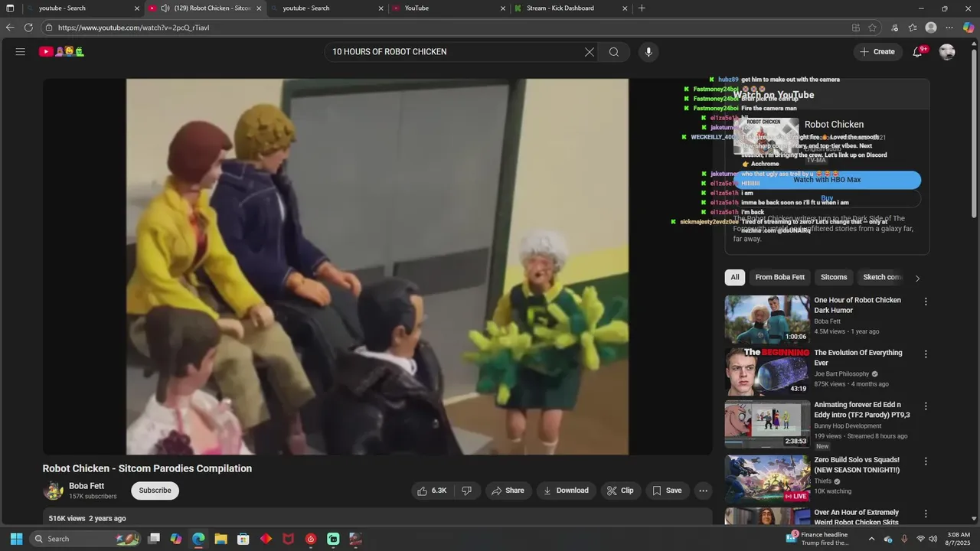Click the browser address bar URL

tap(134, 28)
